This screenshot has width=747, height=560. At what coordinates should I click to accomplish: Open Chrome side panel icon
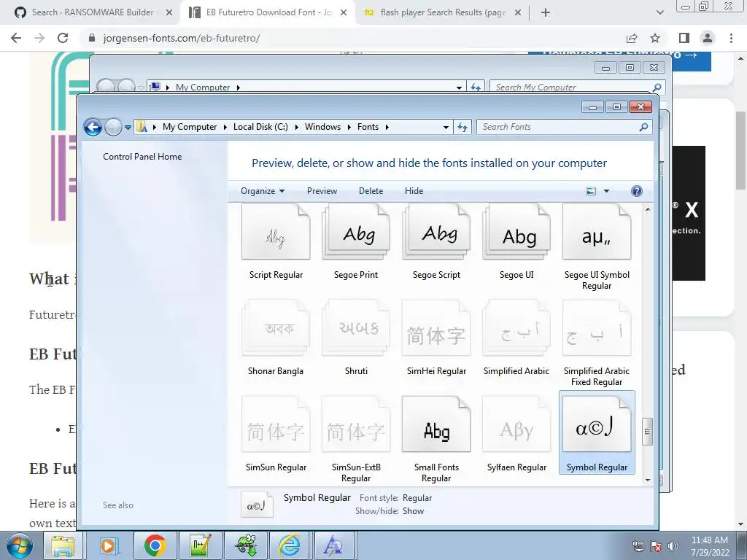coord(684,38)
